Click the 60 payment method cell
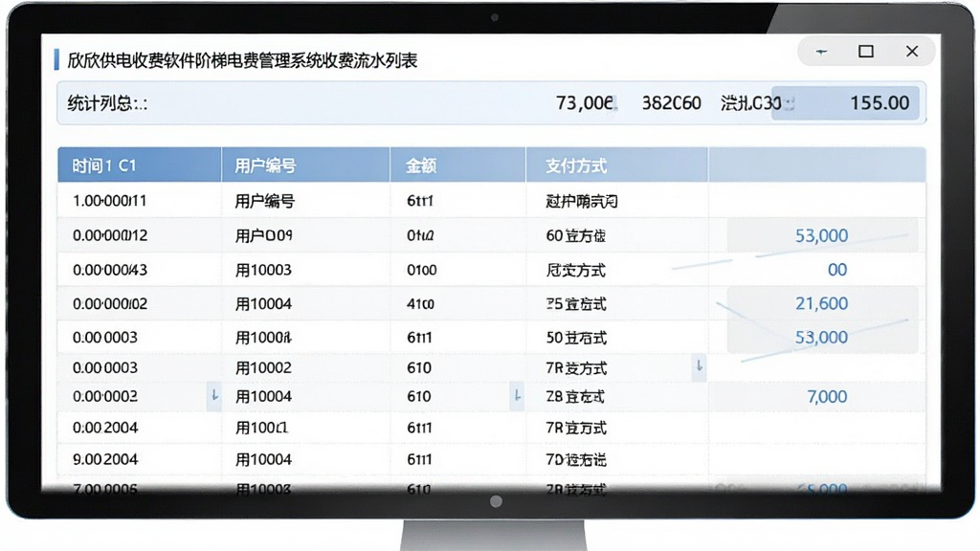Image resolution: width=980 pixels, height=551 pixels. 575,236
